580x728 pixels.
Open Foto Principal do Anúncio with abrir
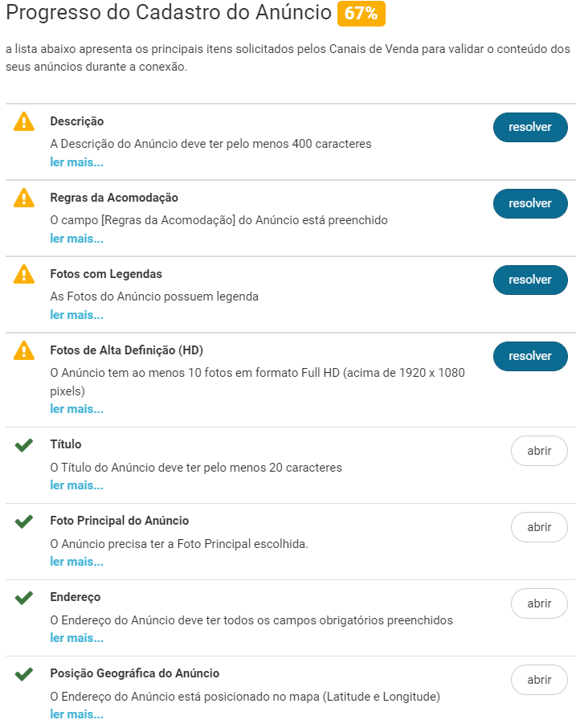click(539, 527)
